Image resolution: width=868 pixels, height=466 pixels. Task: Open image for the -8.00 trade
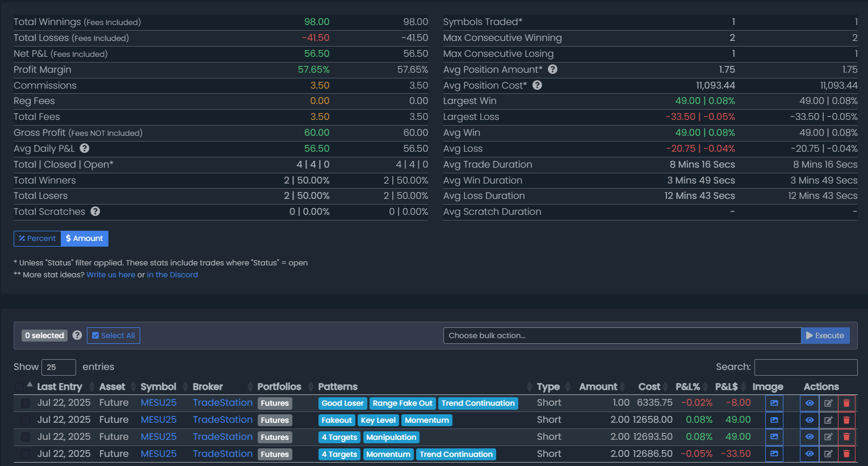774,403
